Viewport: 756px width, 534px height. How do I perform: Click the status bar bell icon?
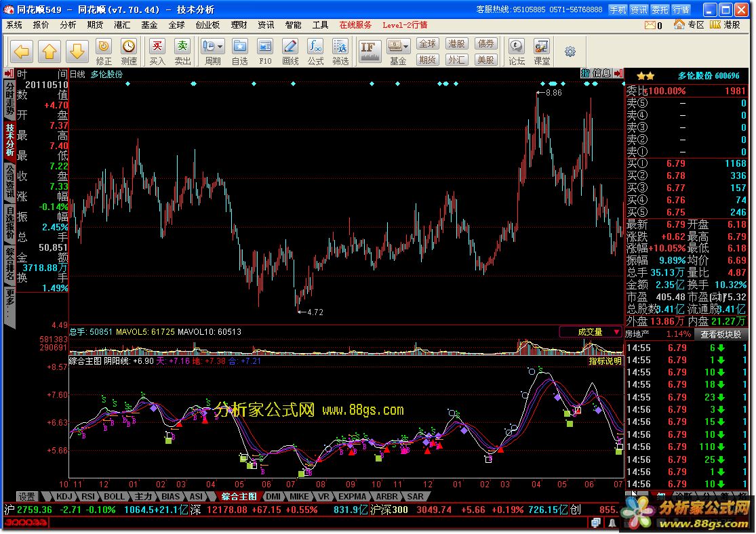click(x=612, y=523)
